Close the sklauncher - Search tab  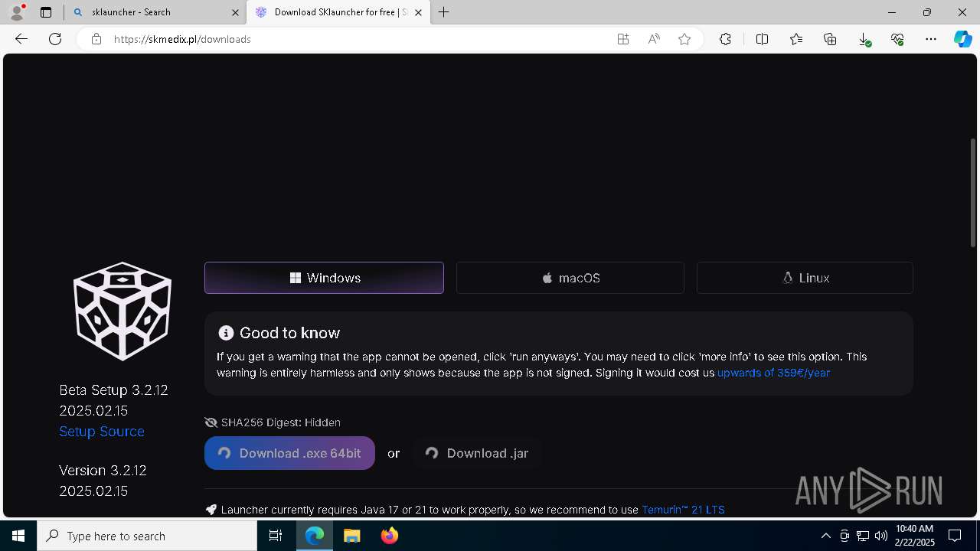[236, 12]
